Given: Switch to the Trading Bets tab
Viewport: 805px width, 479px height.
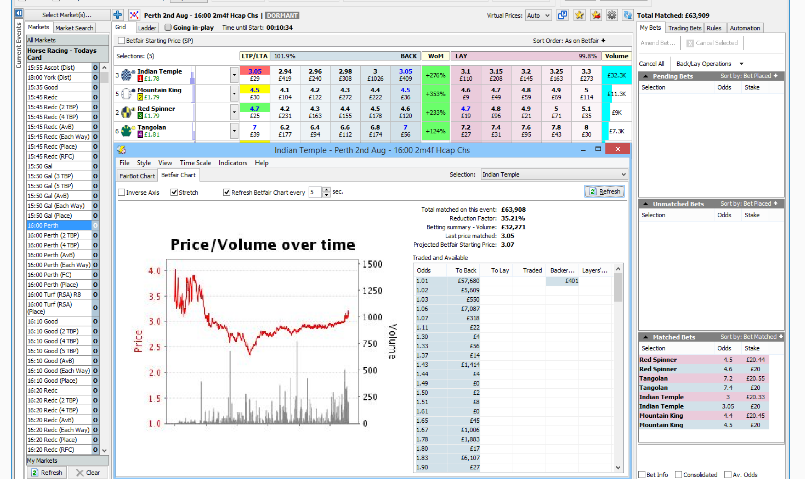Looking at the screenshot, I should (684, 28).
